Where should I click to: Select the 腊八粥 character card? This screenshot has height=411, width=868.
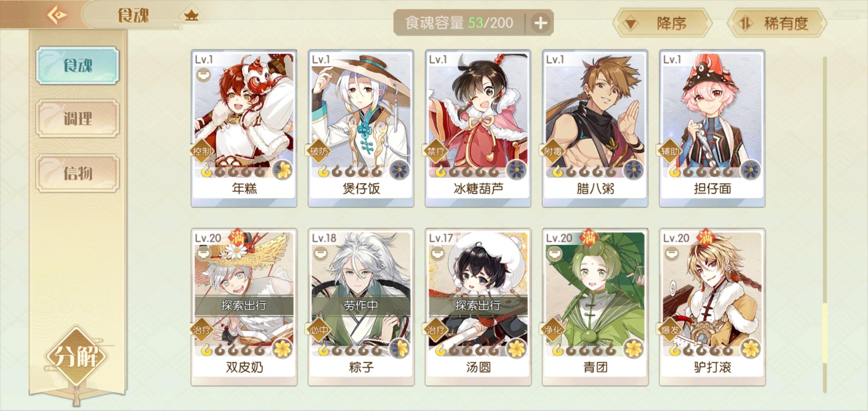595,128
